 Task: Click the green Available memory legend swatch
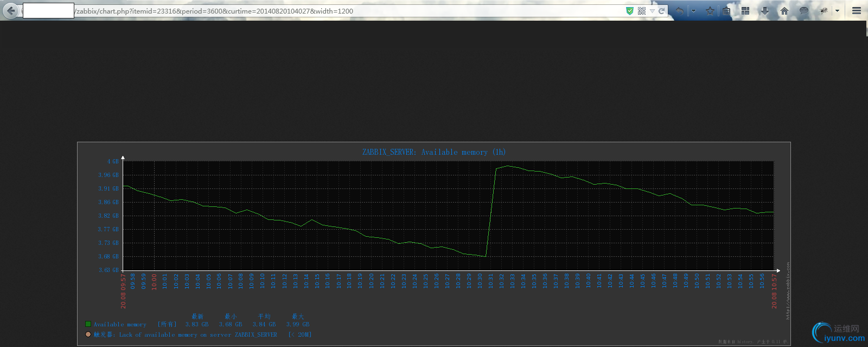[x=88, y=324]
